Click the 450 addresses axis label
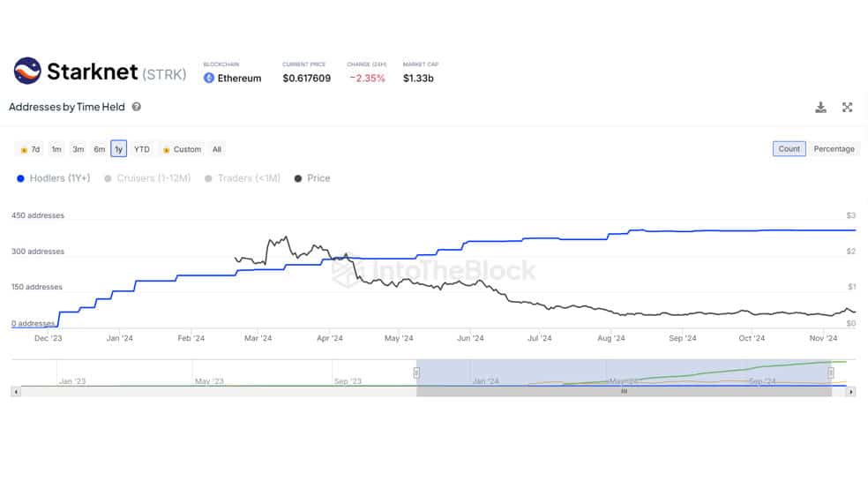 [x=38, y=215]
